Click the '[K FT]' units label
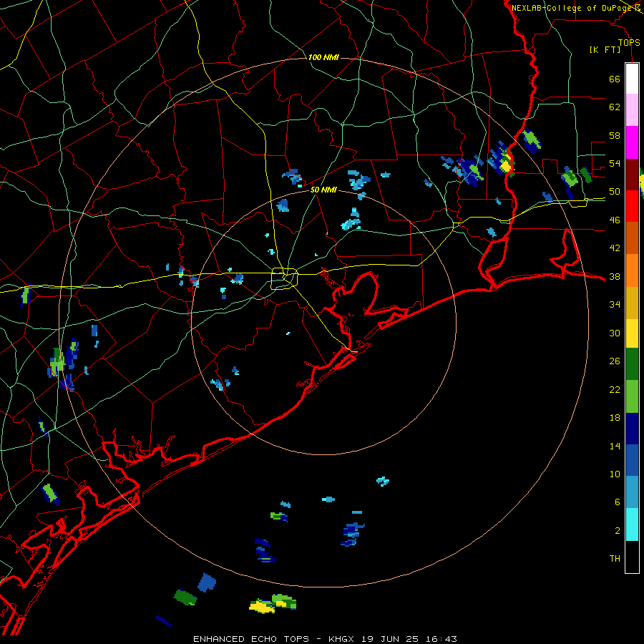Screen dimensions: 644x644 (605, 50)
